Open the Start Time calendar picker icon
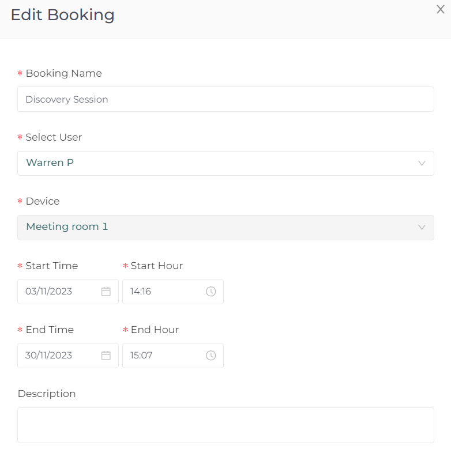451x476 pixels. pyautogui.click(x=106, y=292)
